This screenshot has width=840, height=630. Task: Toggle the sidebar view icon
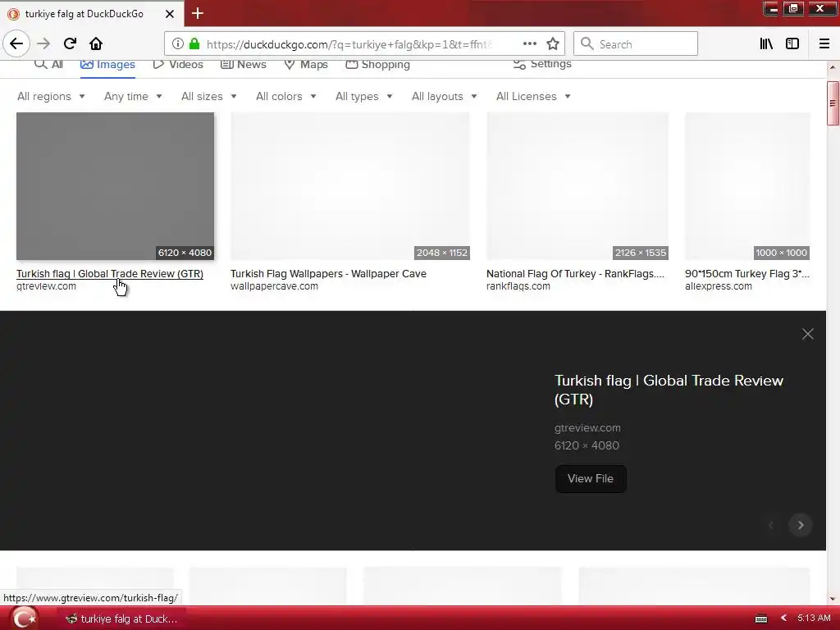[x=792, y=43]
